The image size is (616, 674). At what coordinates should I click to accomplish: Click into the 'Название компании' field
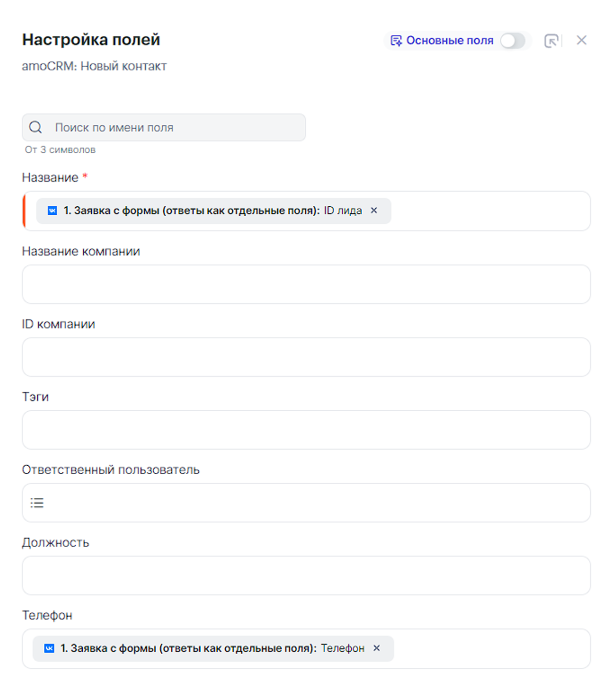click(306, 284)
